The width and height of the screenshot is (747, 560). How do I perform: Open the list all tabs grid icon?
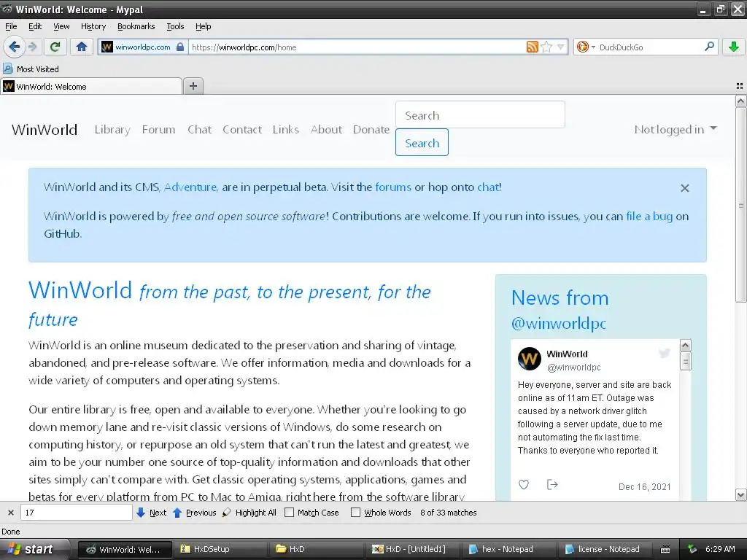(x=740, y=86)
